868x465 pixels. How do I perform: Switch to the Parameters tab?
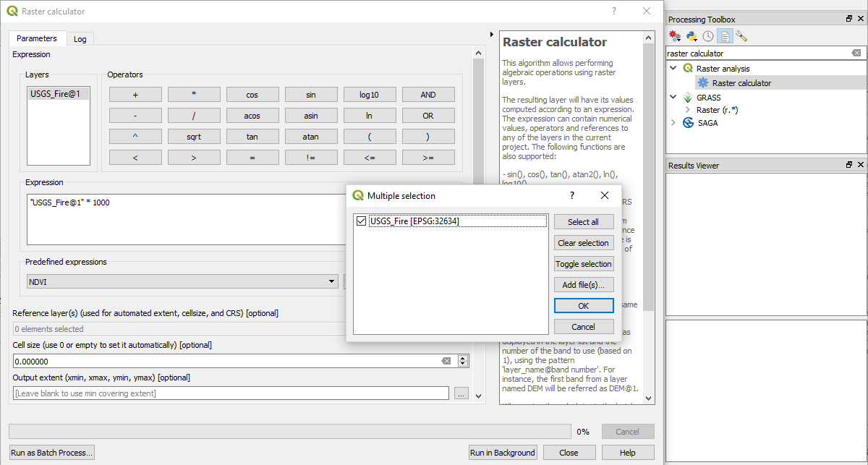coord(37,38)
